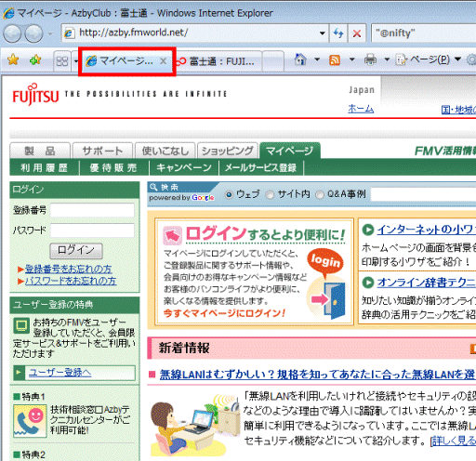Click the Print icon

tap(370, 59)
